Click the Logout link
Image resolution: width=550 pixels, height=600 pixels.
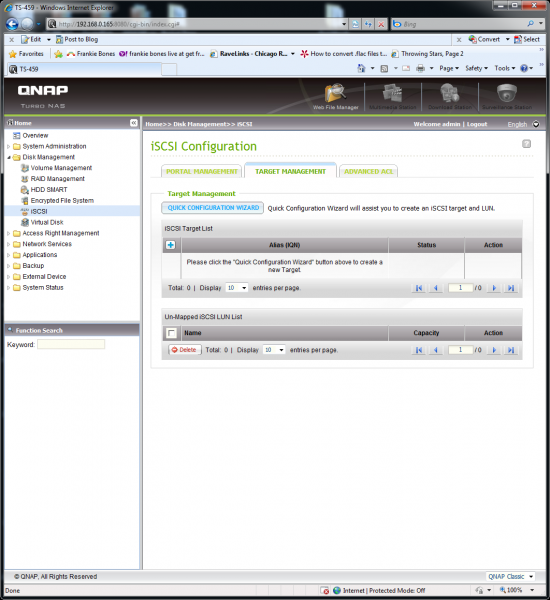coord(477,124)
